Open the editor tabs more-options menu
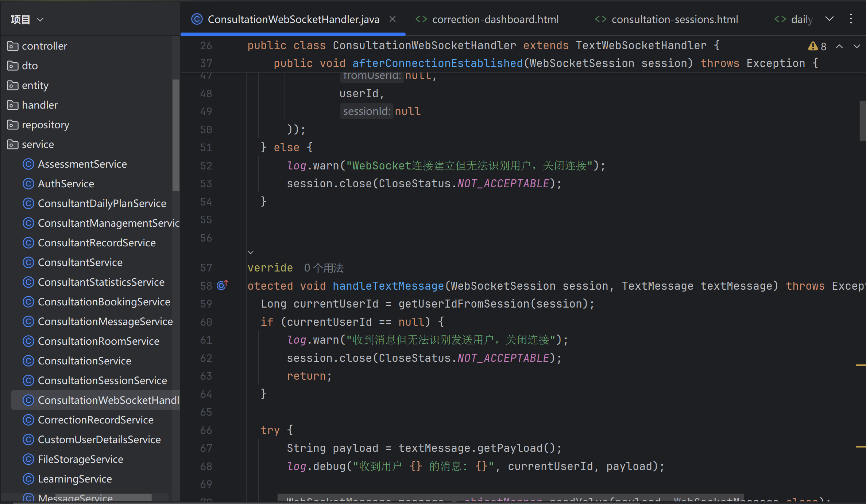Viewport: 866px width, 504px height. pos(851,19)
